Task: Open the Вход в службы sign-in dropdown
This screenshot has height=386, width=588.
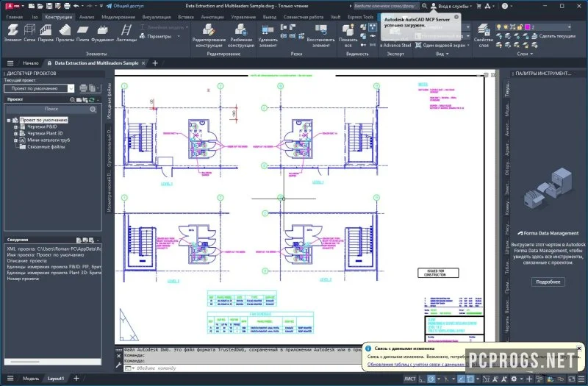Action: pyautogui.click(x=451, y=6)
